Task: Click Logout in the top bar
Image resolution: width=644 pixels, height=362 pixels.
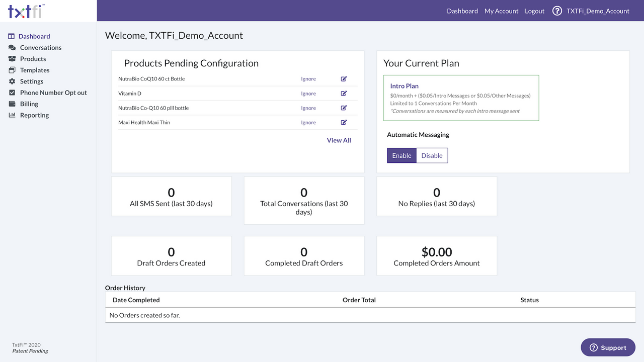Action: 534,11
